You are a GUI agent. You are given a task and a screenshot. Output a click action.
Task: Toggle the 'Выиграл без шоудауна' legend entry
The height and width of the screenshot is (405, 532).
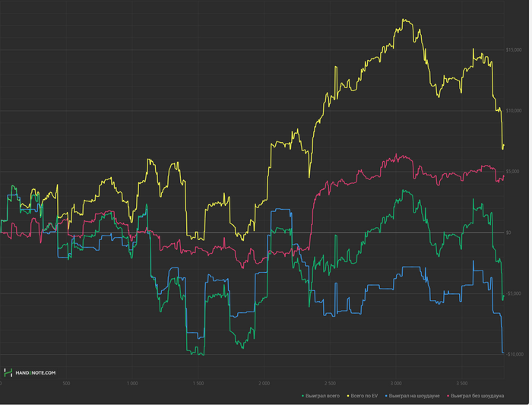pyautogui.click(x=476, y=396)
